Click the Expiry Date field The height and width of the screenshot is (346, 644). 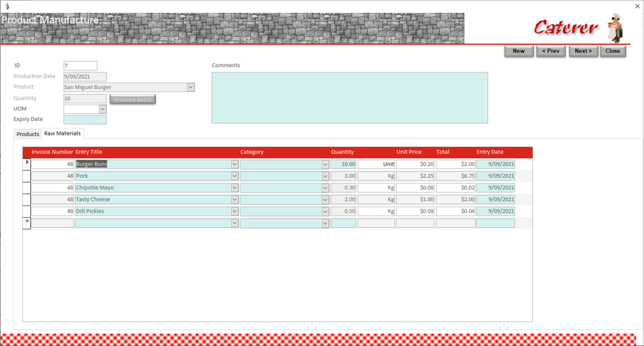(85, 120)
